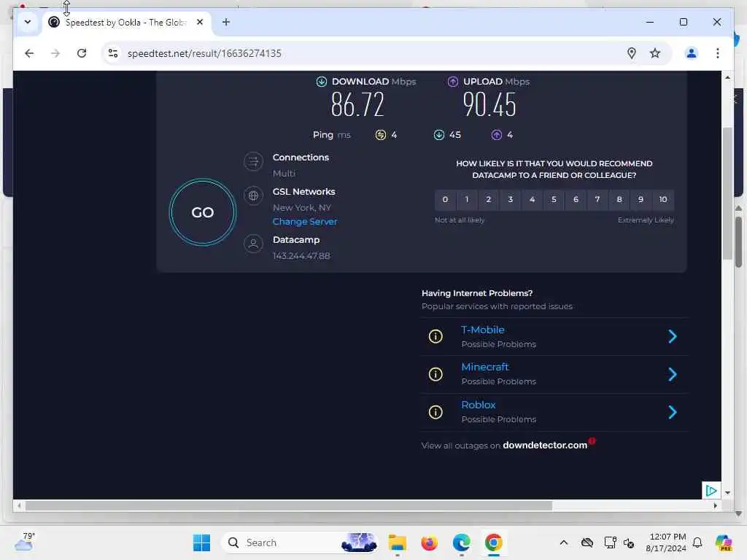Click the horizontal scrollbar thumb

(x=289, y=506)
